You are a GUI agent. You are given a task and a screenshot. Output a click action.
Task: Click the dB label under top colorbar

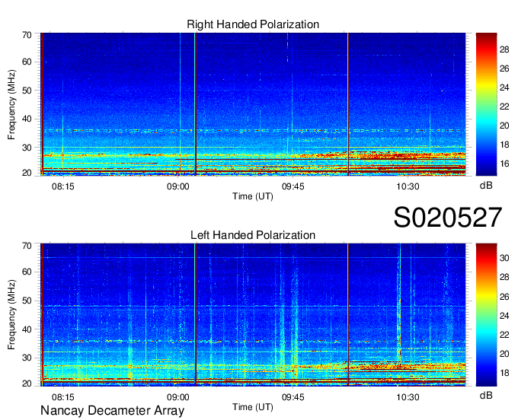(x=486, y=186)
